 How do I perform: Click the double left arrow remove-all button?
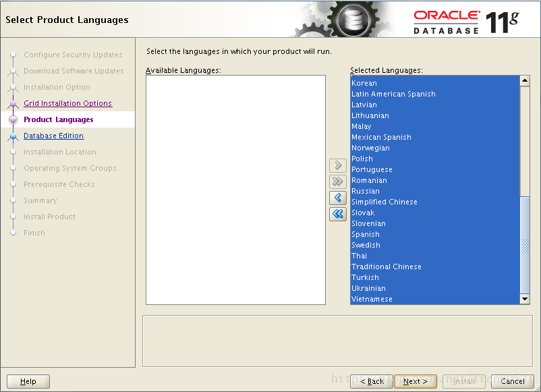coord(338,214)
